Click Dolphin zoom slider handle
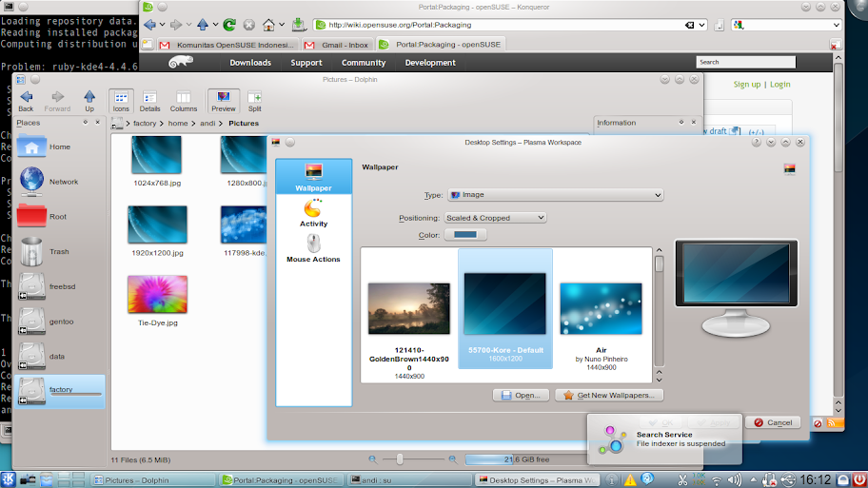Image resolution: width=868 pixels, height=488 pixels. (x=399, y=459)
